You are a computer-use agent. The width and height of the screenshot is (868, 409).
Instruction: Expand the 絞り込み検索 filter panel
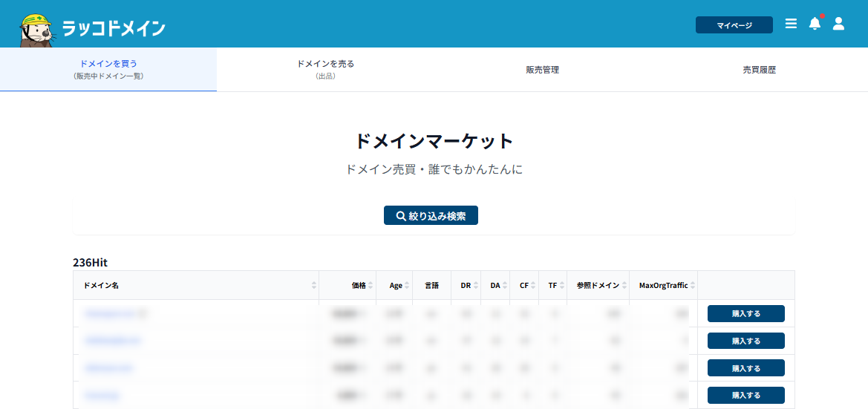click(431, 215)
